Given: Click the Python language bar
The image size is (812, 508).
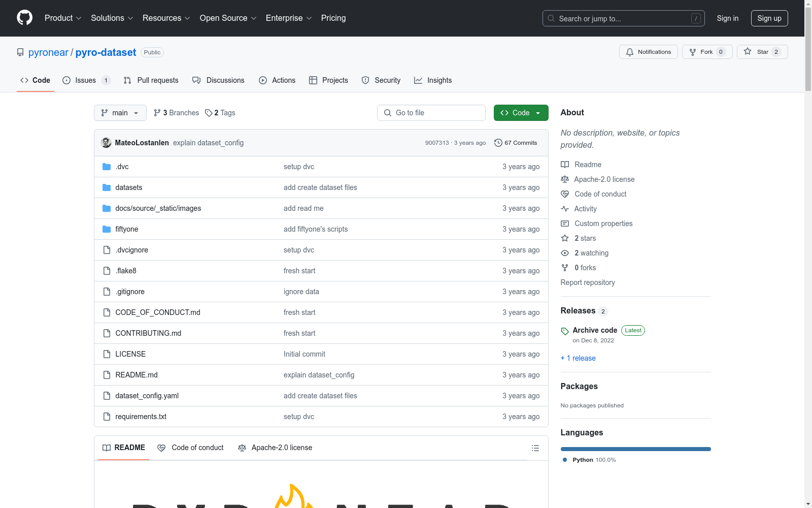Looking at the screenshot, I should 635,449.
